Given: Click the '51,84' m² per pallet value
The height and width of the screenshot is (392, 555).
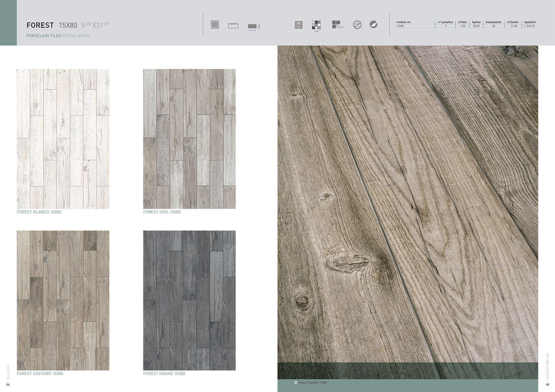Looking at the screenshot, I should point(514,26).
